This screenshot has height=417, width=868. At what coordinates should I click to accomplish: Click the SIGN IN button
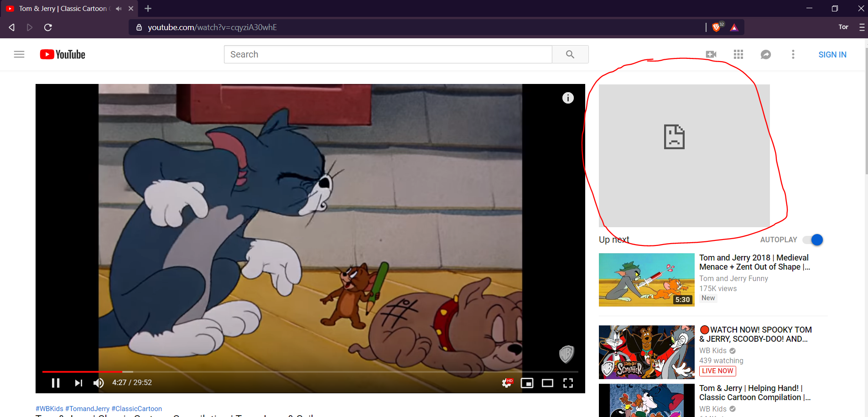(832, 54)
